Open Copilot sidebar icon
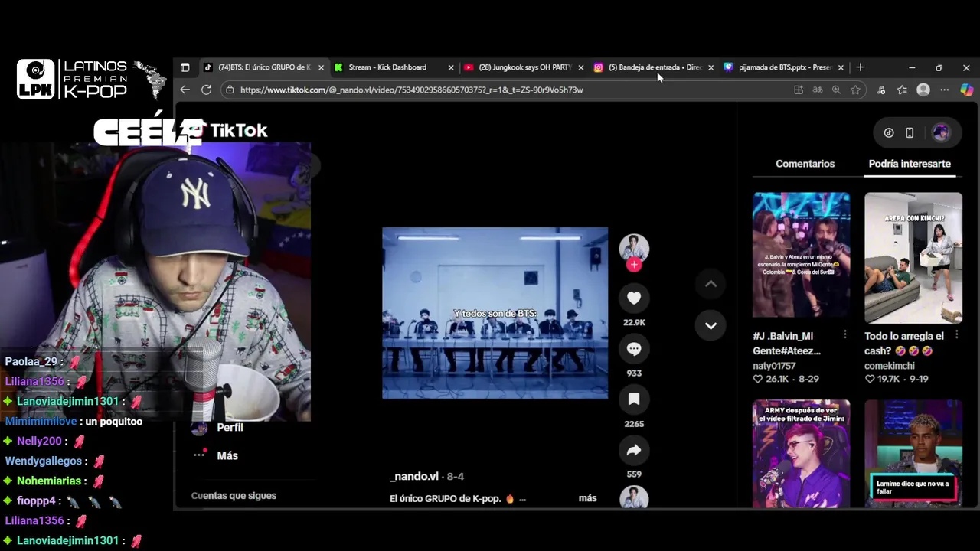 pos(967,90)
